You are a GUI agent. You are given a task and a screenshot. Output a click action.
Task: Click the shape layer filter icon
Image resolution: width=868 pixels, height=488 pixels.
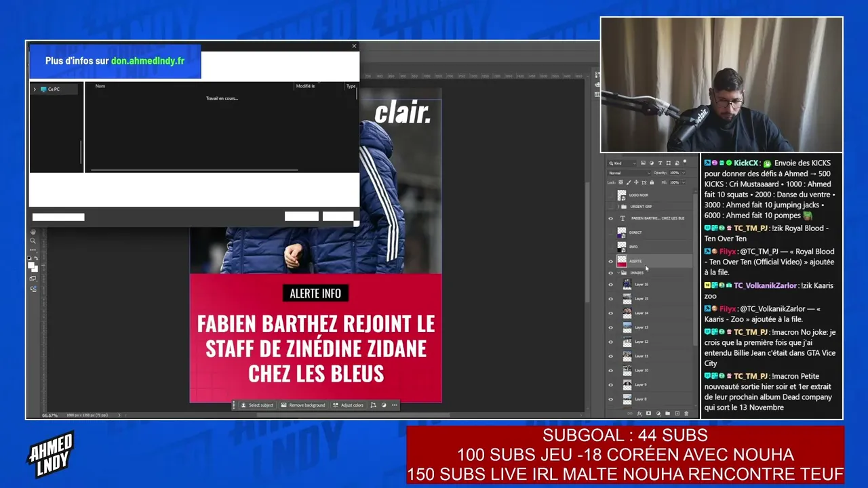tap(669, 163)
